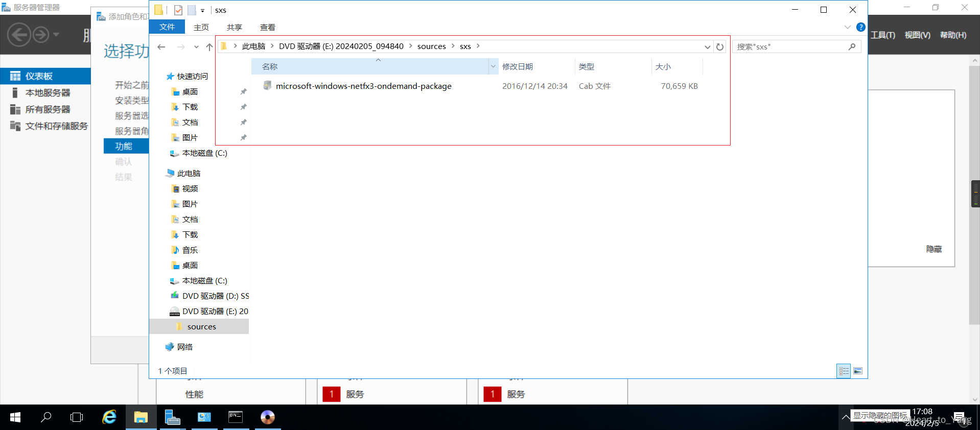Go up one folder level
Viewport: 980px width, 430px height.
pyautogui.click(x=209, y=46)
